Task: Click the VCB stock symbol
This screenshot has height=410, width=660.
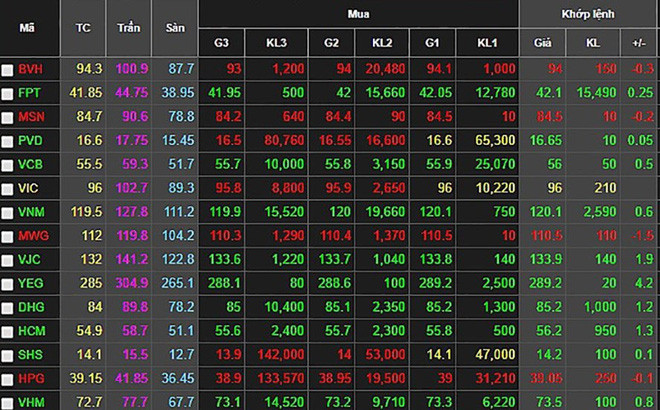Action: 30,165
